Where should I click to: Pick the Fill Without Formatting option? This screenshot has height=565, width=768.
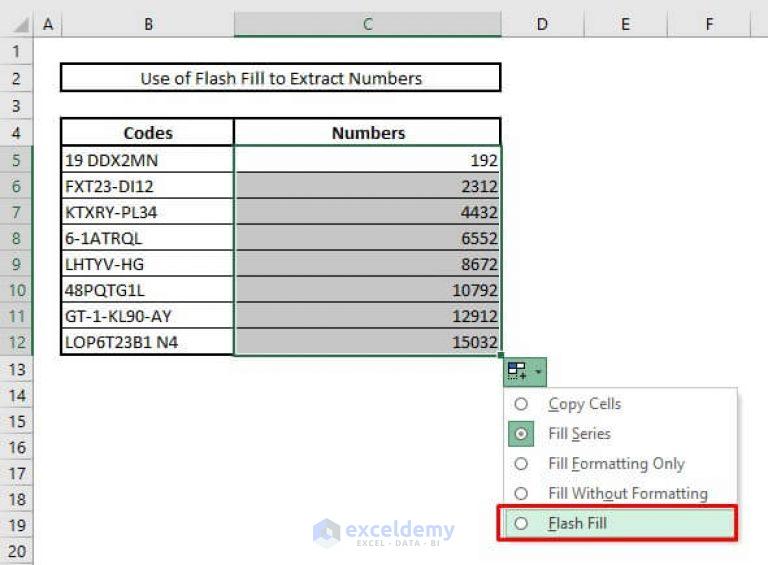620,494
